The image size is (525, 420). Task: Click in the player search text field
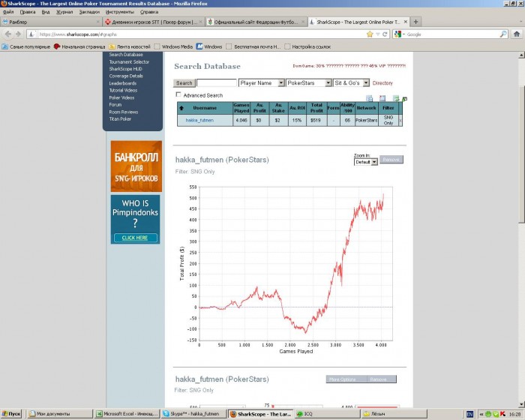tap(217, 82)
